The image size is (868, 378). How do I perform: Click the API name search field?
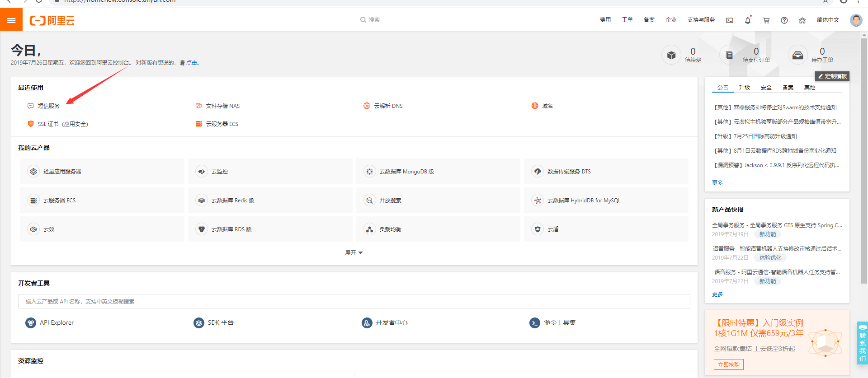354,302
